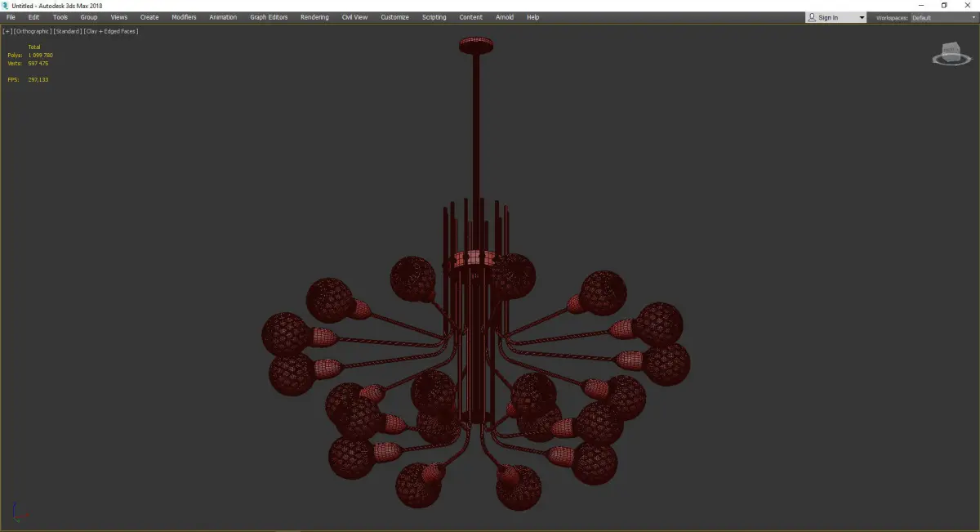Screen dimensions: 980x532
Task: Click the Polys count value 1 099 780
Action: 40,55
